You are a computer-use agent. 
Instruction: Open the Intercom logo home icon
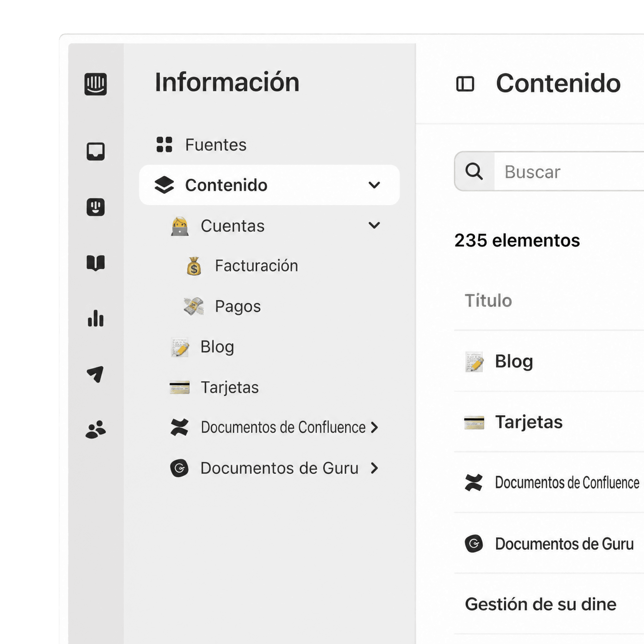point(95,84)
